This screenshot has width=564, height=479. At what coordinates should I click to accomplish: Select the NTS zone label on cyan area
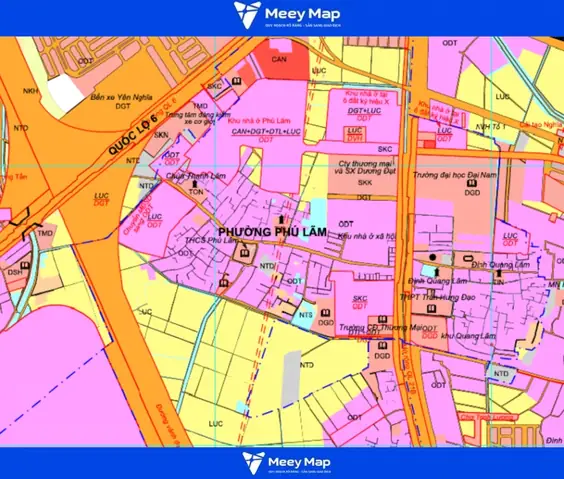point(306,315)
